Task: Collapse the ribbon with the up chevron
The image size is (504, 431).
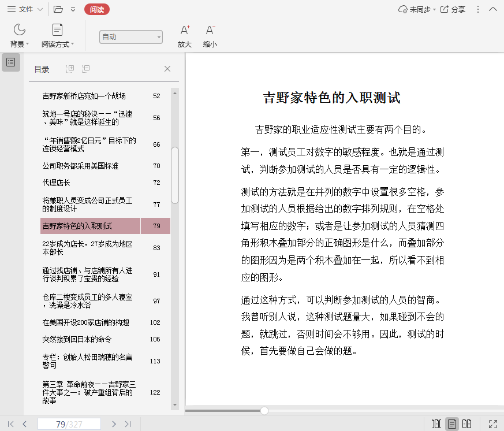Action: (493, 9)
